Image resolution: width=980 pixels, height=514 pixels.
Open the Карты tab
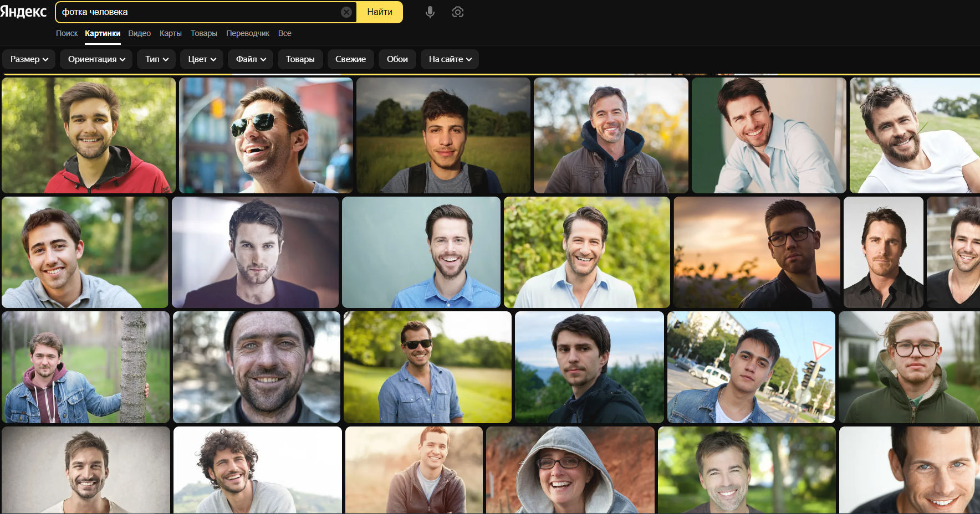point(171,33)
